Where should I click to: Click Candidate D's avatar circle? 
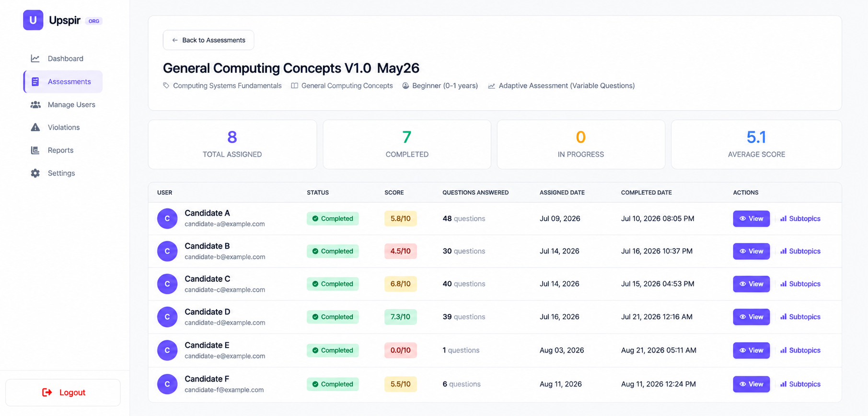click(x=167, y=317)
